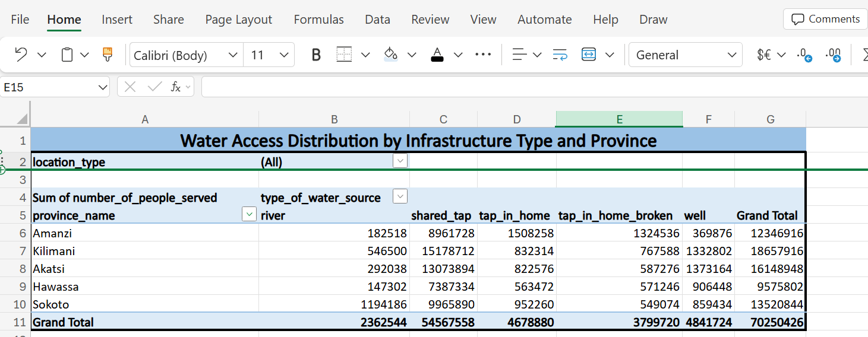Screen dimensions: 868x337
Task: Click the formula bar Enter checkmark icon
Action: (x=154, y=87)
